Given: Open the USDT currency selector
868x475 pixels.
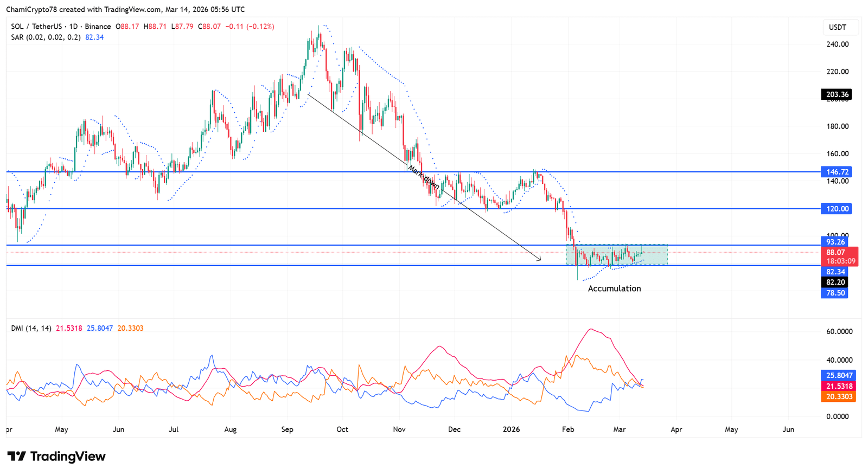Looking at the screenshot, I should click(837, 27).
